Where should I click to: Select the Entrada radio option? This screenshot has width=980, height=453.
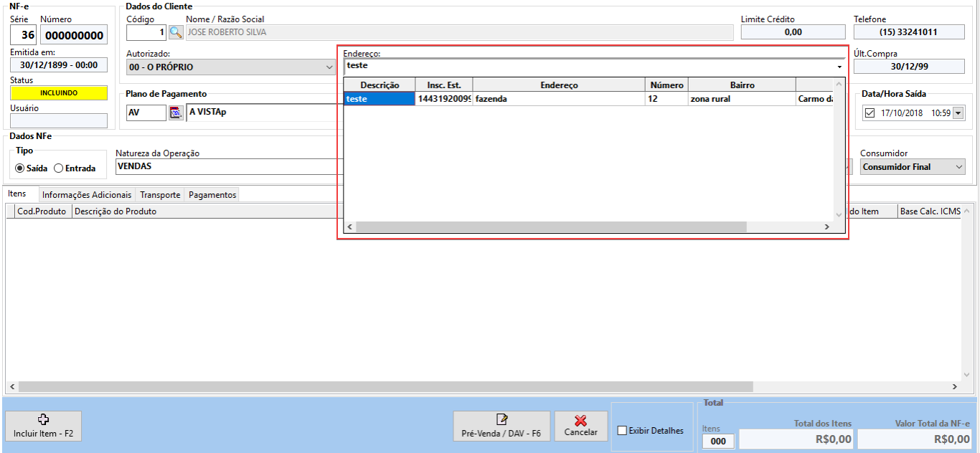tap(59, 168)
